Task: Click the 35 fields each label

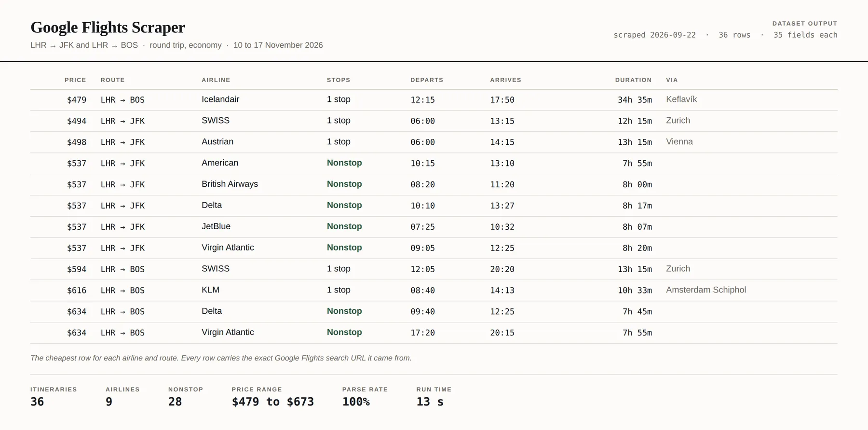Action: click(x=805, y=35)
